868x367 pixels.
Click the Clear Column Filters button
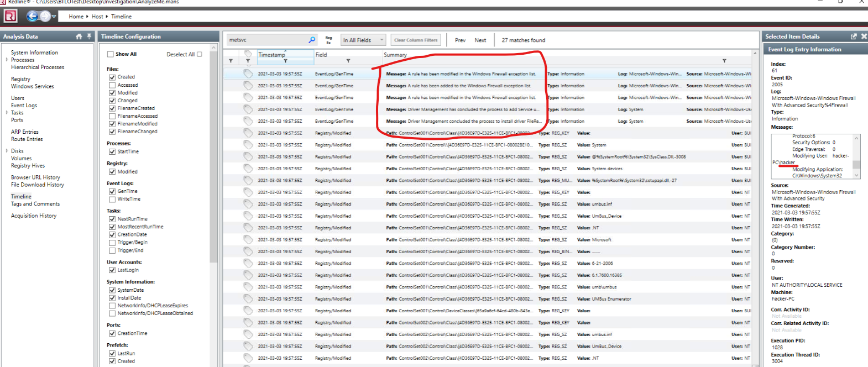415,40
